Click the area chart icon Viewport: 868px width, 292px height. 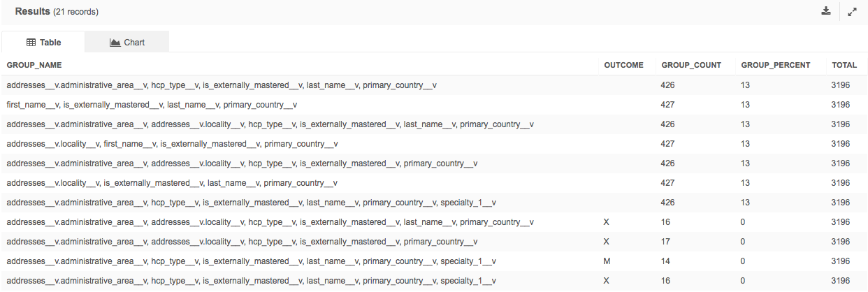click(x=115, y=43)
